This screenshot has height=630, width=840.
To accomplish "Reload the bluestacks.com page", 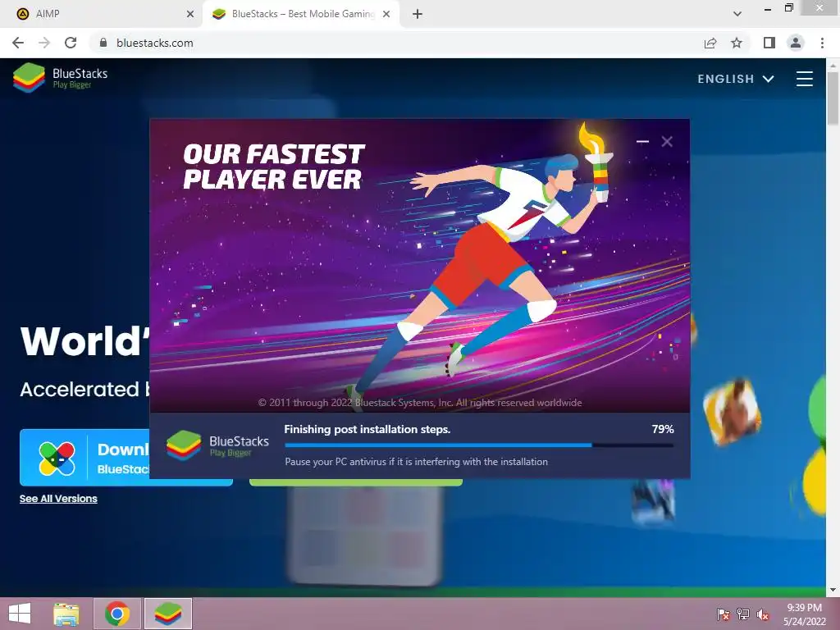I will [x=71, y=43].
